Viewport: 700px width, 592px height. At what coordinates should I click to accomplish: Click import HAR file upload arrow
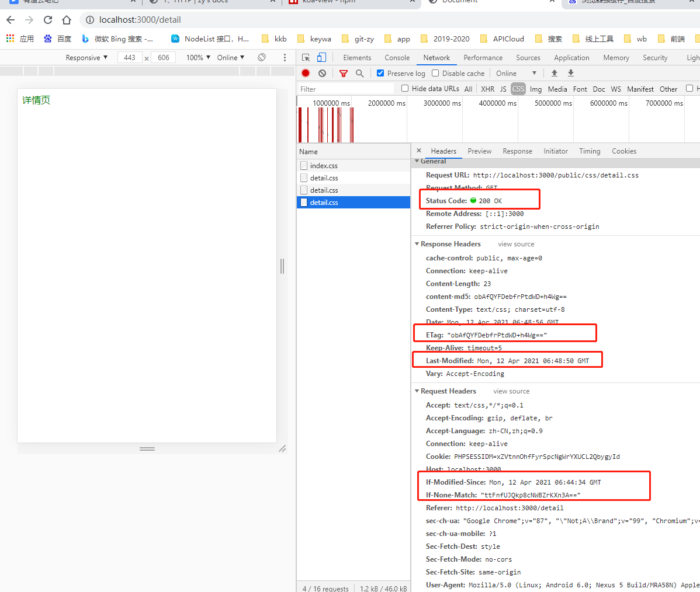tap(555, 73)
